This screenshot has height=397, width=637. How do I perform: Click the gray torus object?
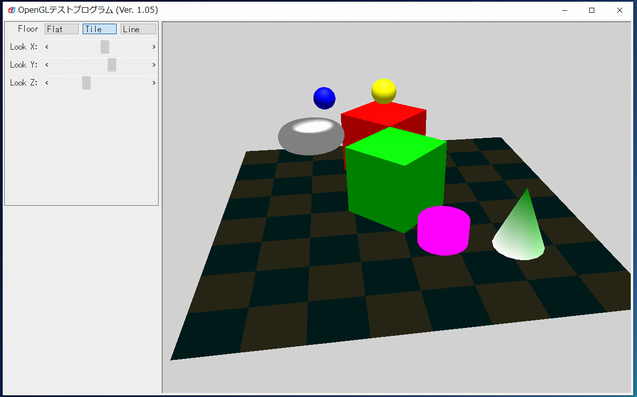coord(311,136)
